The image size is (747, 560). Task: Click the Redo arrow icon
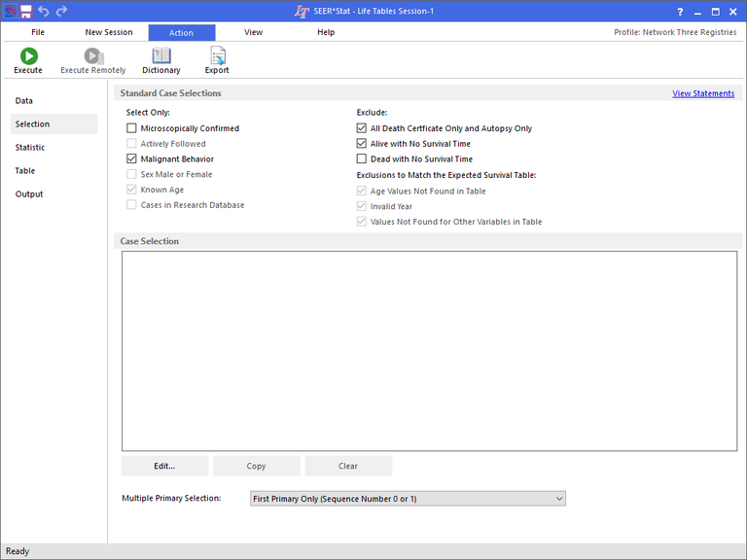point(62,11)
